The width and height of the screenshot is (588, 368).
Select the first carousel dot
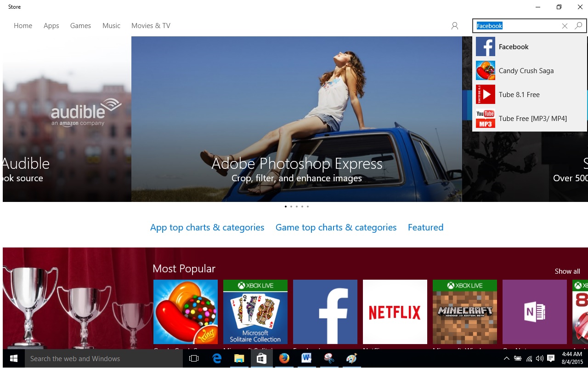click(286, 207)
